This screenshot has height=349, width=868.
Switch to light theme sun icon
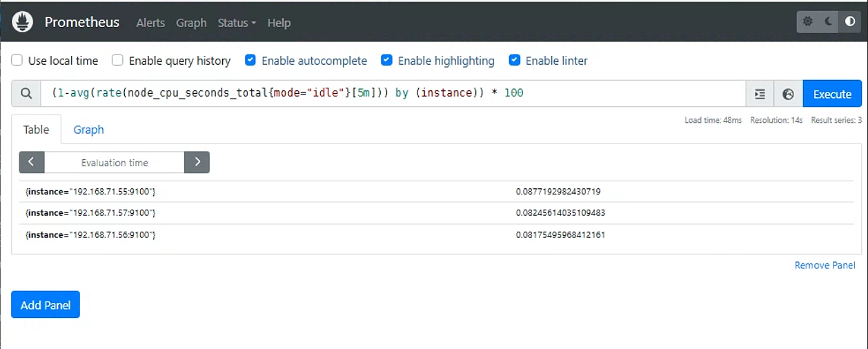[808, 22]
